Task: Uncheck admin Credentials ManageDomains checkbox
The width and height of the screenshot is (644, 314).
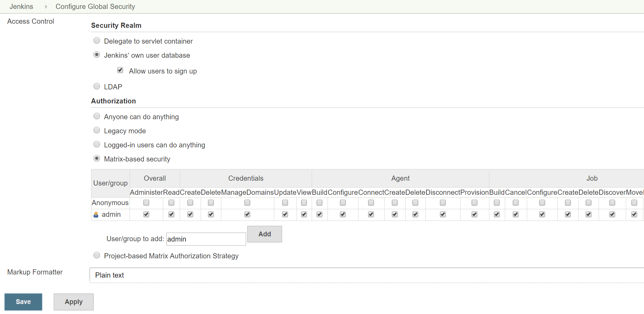Action: point(247,214)
